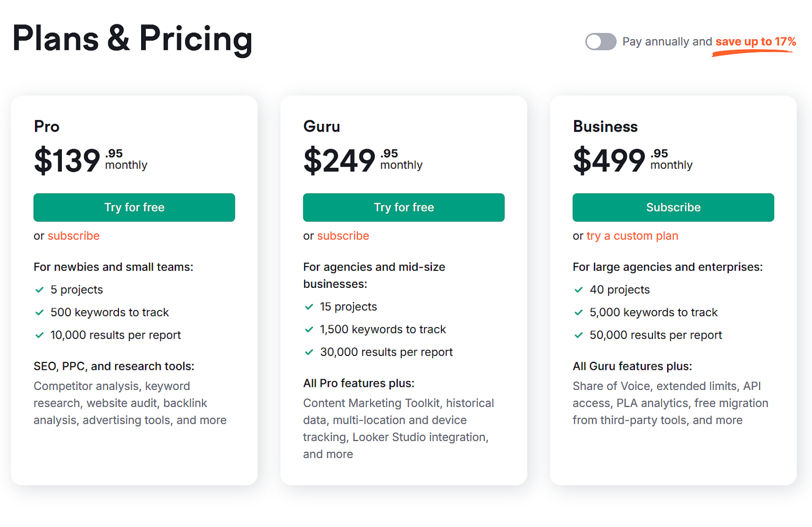Enable the "Pay annually" toggle switch

601,41
